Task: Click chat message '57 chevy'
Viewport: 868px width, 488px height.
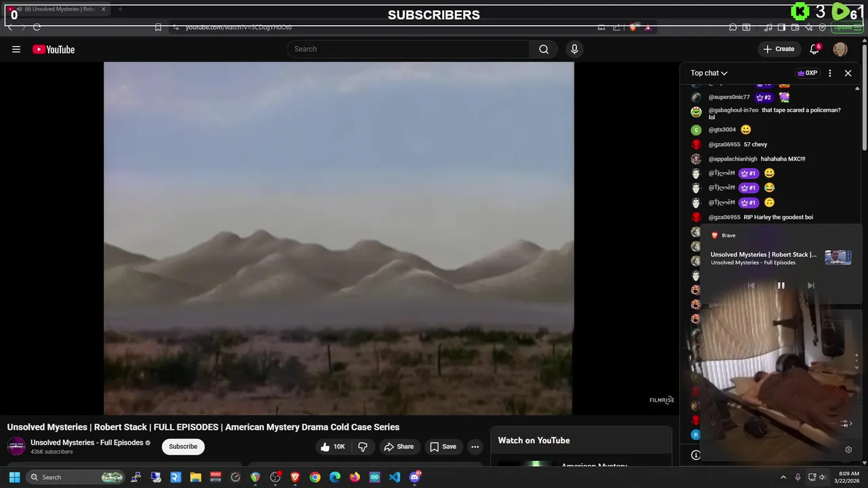Action: point(755,144)
